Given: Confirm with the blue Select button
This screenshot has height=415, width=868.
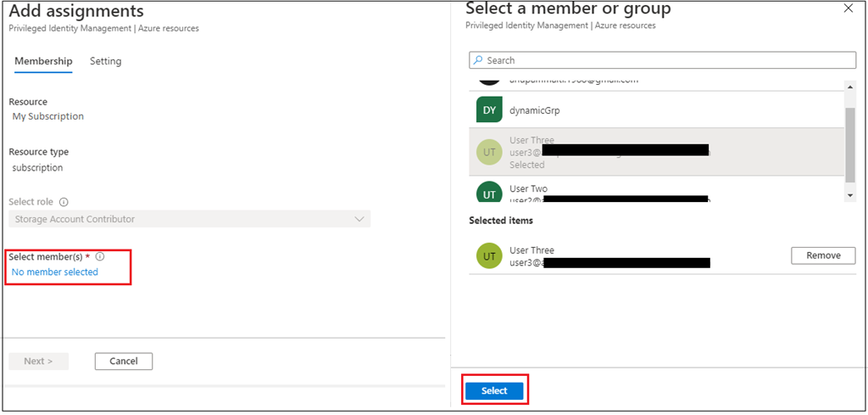Looking at the screenshot, I should click(x=494, y=390).
